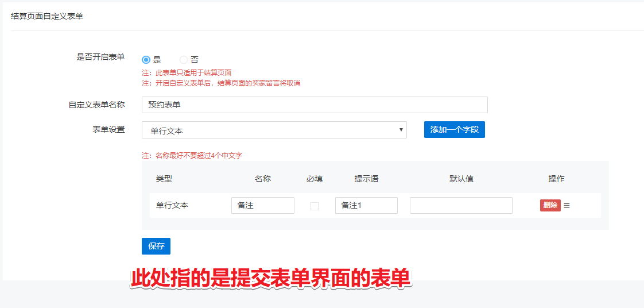Screen dimensions: 644x308
Task: Click the 默认值 column header
Action: click(x=461, y=179)
